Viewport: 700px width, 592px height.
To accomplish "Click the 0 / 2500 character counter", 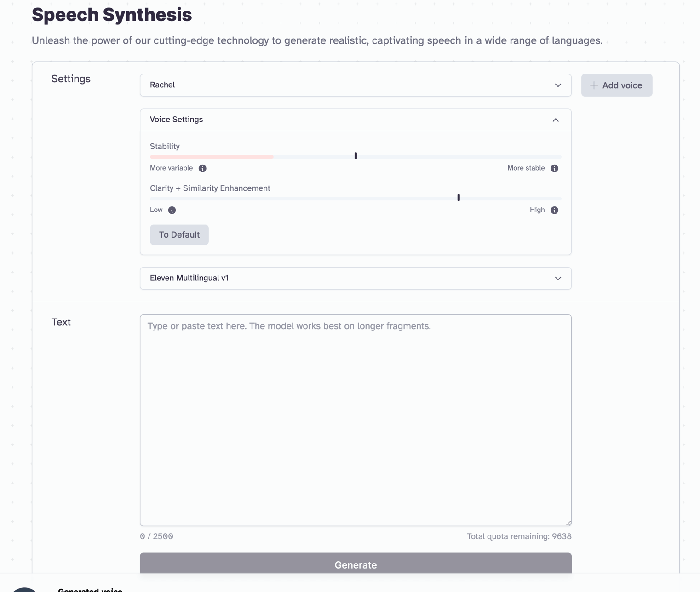I will (x=156, y=536).
